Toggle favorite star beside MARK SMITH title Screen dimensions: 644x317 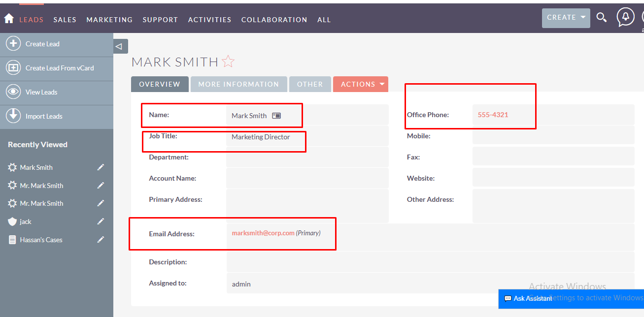pyautogui.click(x=228, y=62)
